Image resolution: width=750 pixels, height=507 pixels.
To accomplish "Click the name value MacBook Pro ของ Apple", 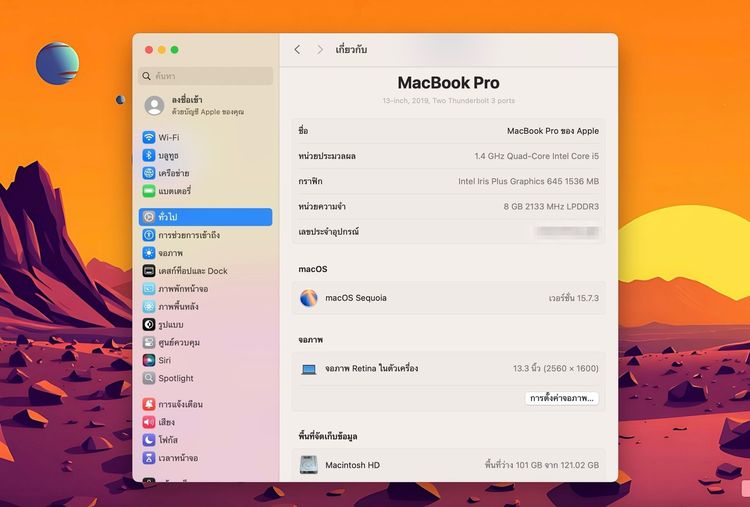I will pyautogui.click(x=553, y=131).
